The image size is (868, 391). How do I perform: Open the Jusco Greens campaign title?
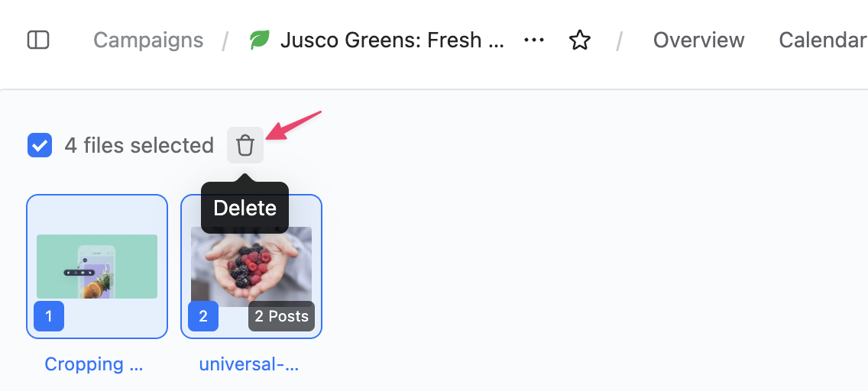[x=392, y=40]
